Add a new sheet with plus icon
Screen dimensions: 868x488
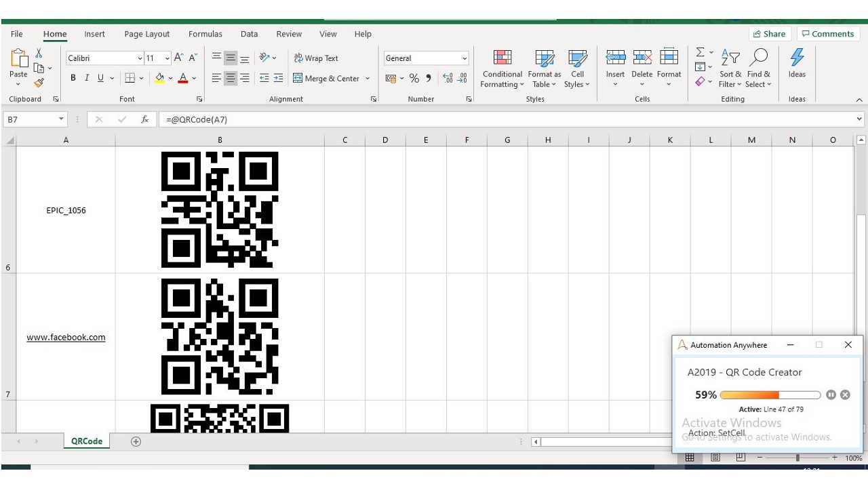tap(136, 441)
